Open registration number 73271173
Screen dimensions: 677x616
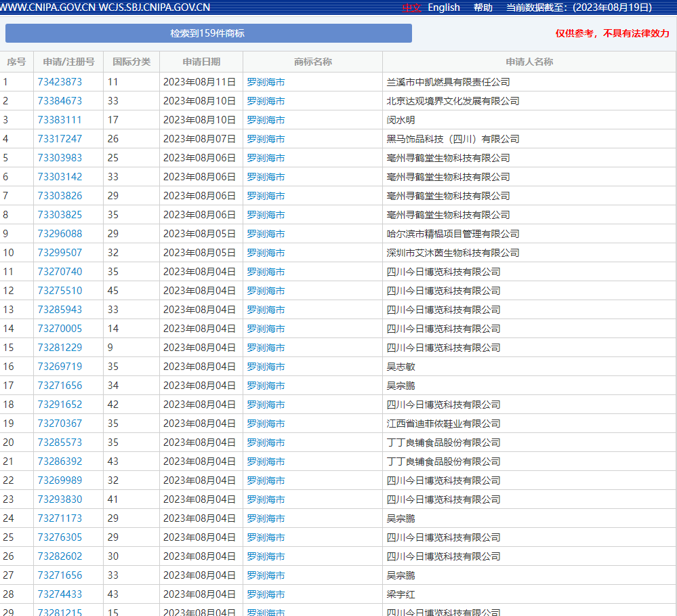(x=60, y=519)
